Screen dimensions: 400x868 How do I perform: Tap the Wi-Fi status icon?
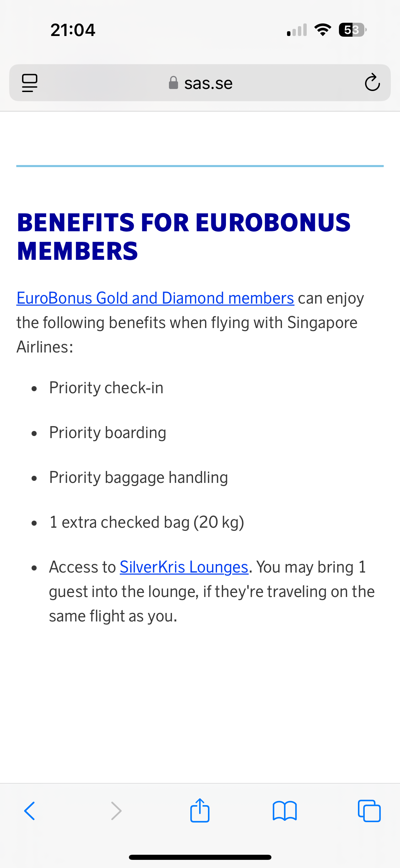[x=323, y=30]
